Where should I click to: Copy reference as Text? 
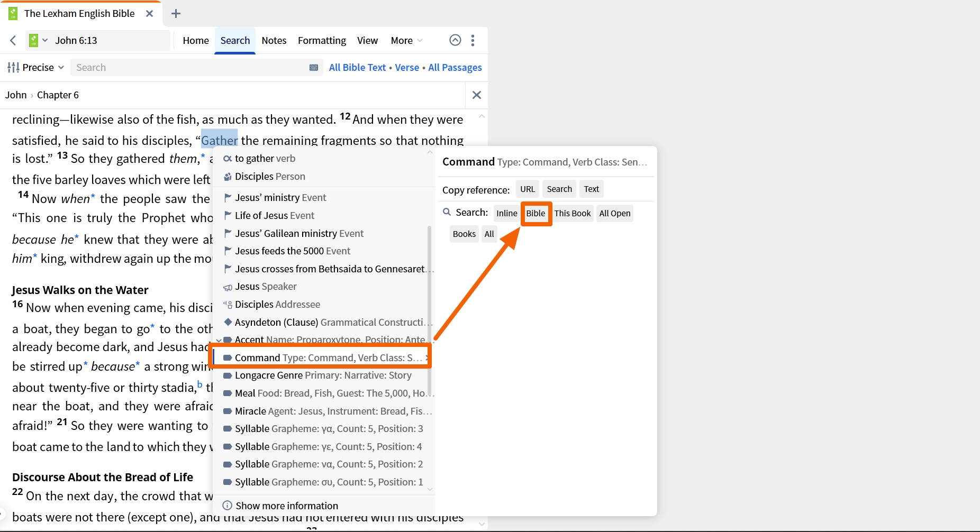coord(592,189)
